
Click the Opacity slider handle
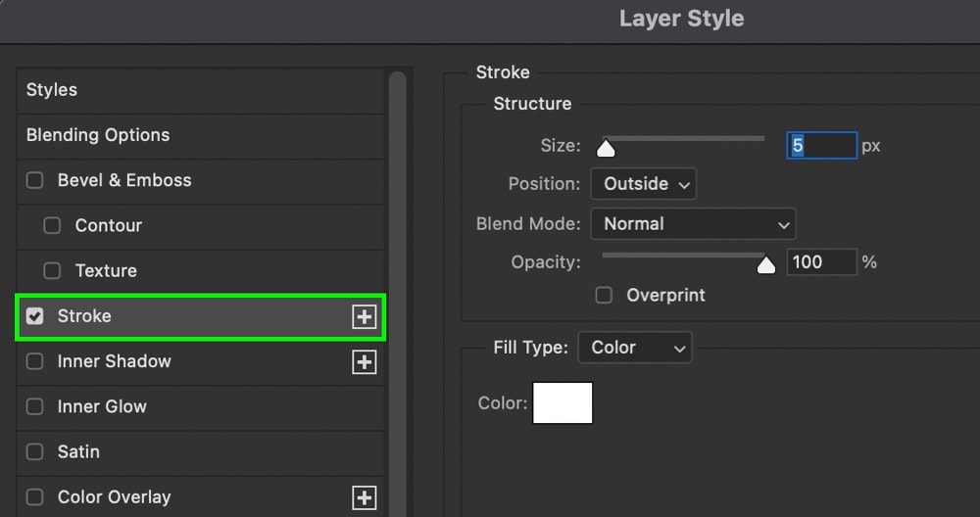click(766, 265)
